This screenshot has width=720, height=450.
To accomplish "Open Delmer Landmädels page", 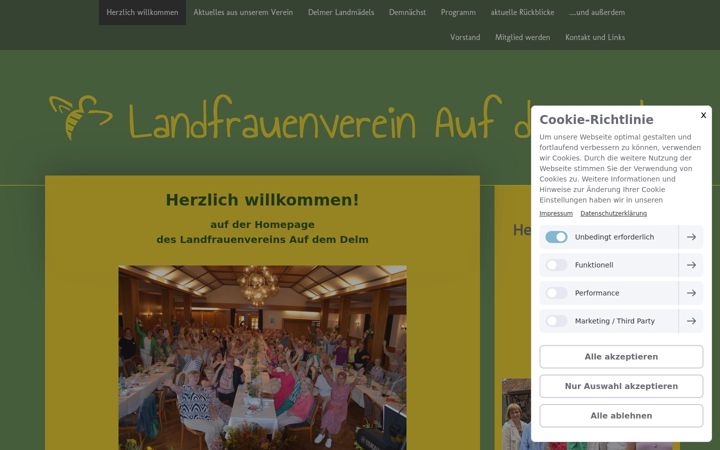I will pyautogui.click(x=341, y=12).
